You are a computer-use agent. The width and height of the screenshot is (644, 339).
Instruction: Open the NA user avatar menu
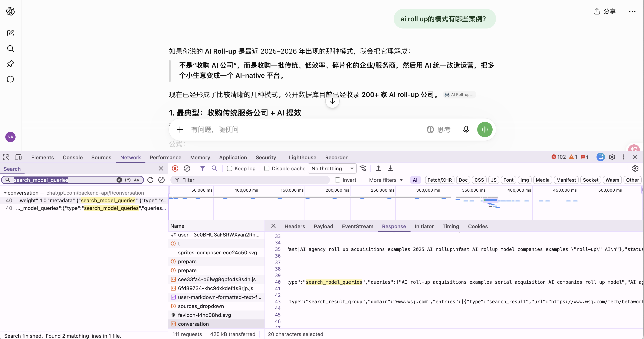click(x=10, y=137)
